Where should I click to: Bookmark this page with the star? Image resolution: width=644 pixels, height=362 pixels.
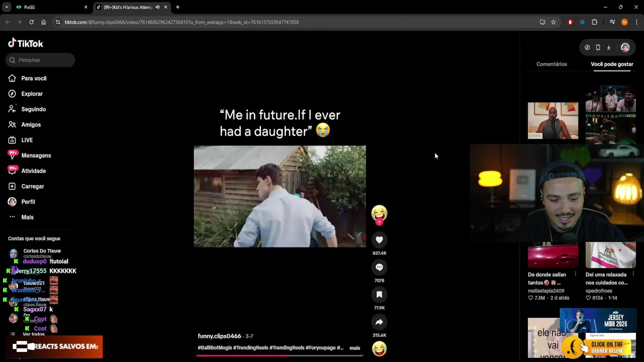click(553, 22)
